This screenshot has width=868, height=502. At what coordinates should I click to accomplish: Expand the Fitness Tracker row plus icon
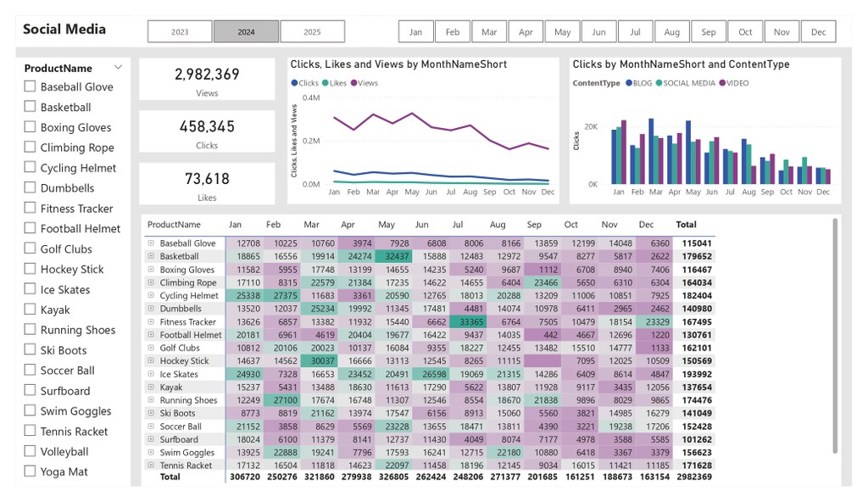151,322
